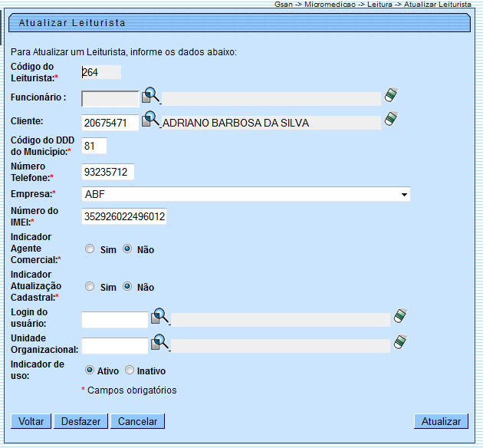Clear Unidade Organizacional with eraser icon
This screenshot has height=448, width=483.
pos(400,342)
